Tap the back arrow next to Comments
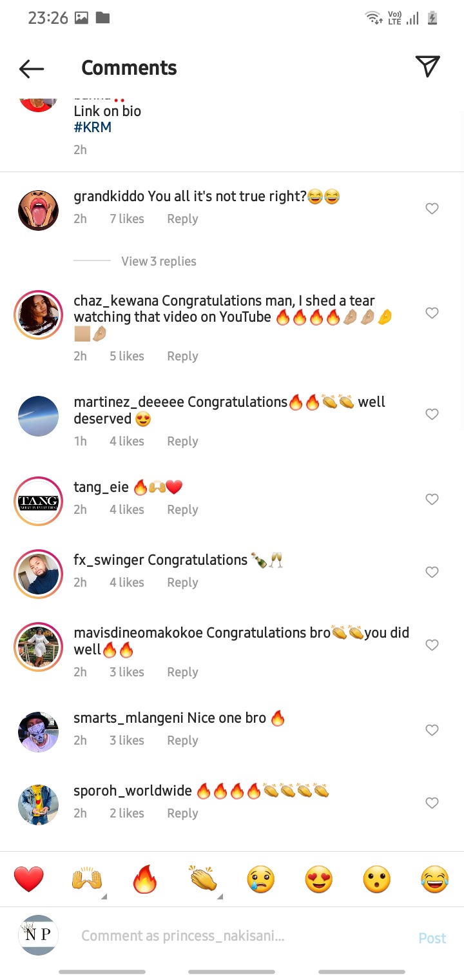 coord(31,68)
